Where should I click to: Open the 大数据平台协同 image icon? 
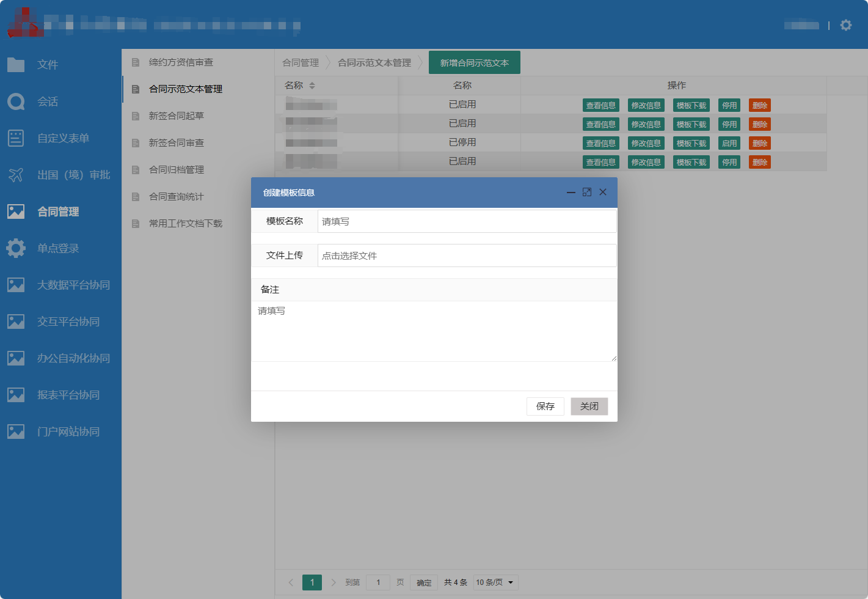[x=16, y=285]
